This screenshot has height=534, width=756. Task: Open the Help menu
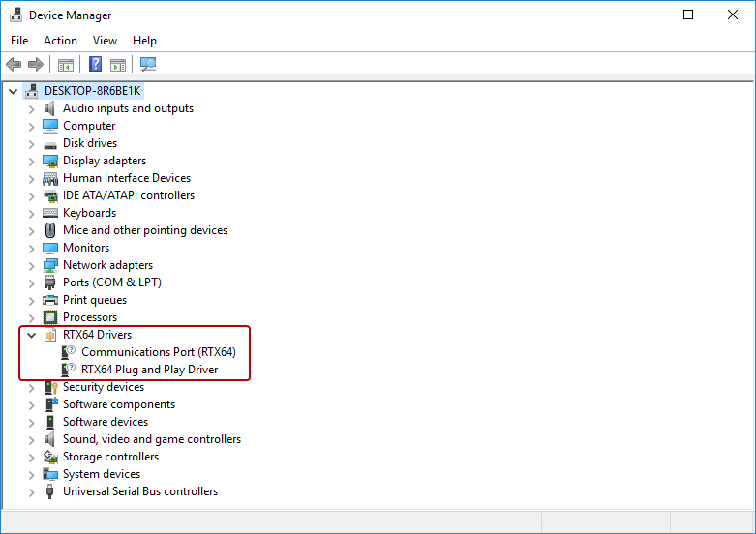click(144, 41)
